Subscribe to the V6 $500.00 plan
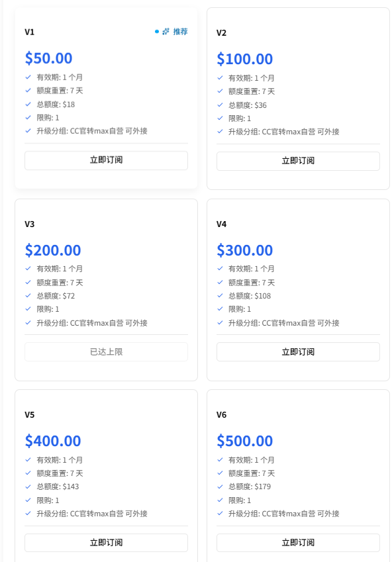392x562 pixels. click(298, 543)
